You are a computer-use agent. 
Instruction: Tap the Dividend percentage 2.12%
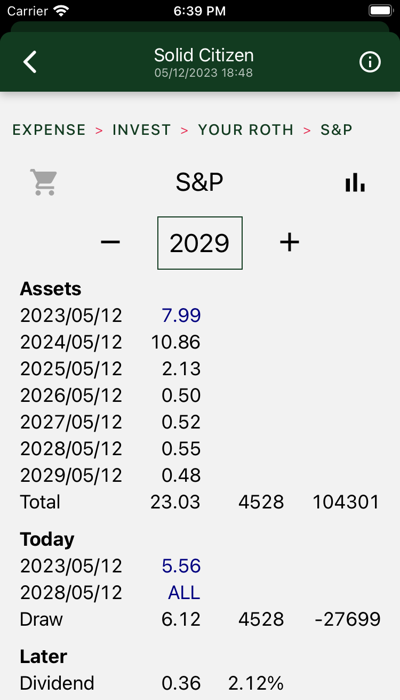(x=256, y=683)
